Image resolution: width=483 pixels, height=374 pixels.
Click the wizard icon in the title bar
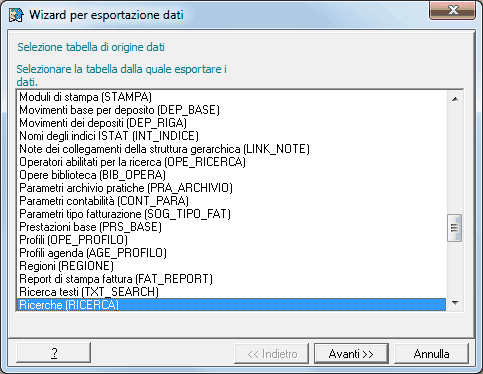tap(16, 15)
